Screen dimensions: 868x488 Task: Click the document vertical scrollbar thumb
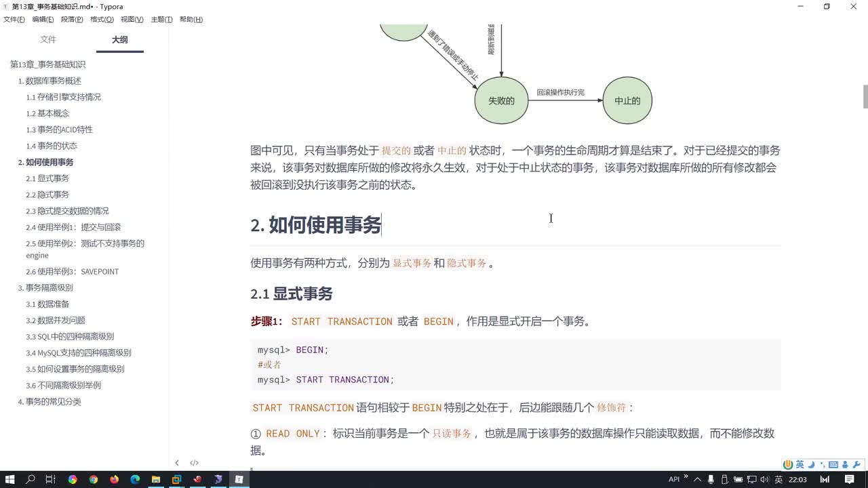865,96
